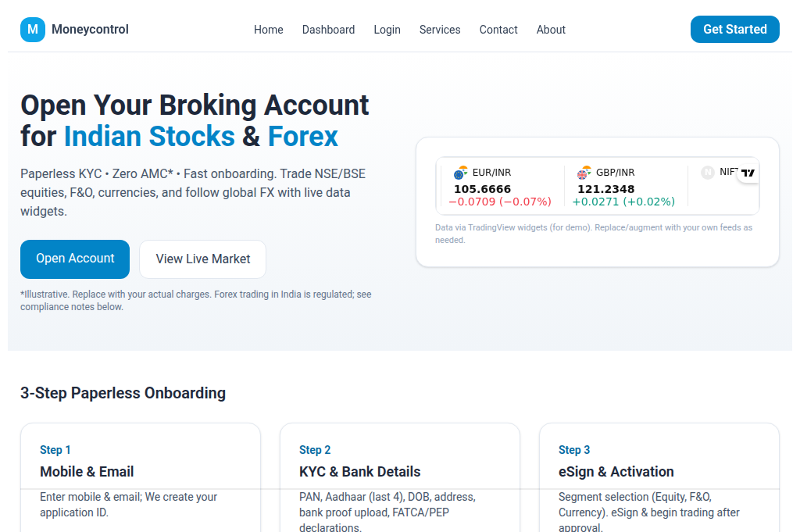Viewport: 800px width, 532px height.
Task: Click the GBP/INR pound flag icon
Action: pos(584,172)
